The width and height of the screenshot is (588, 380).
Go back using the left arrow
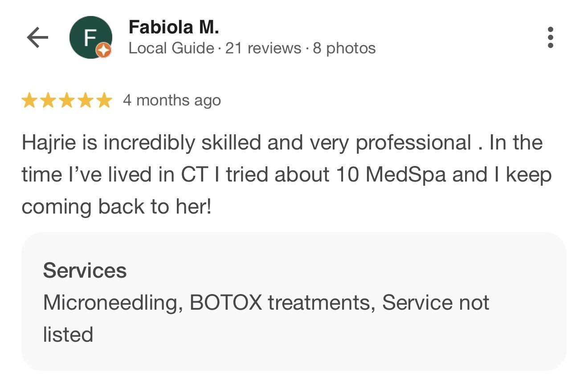[x=37, y=38]
